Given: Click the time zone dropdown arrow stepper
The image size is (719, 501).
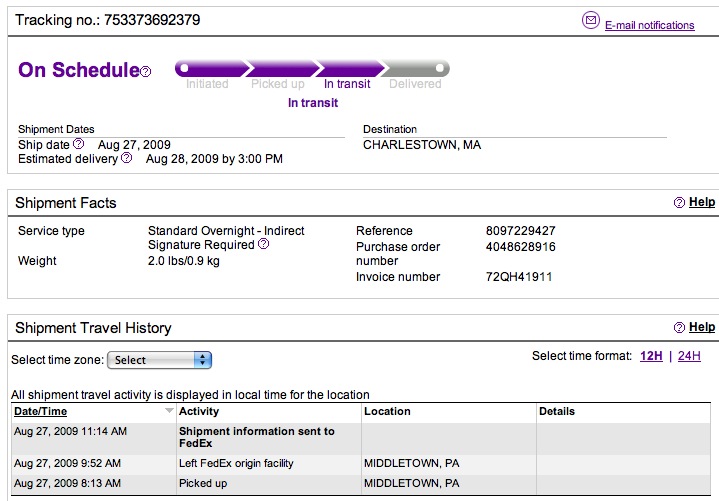Looking at the screenshot, I should [202, 360].
